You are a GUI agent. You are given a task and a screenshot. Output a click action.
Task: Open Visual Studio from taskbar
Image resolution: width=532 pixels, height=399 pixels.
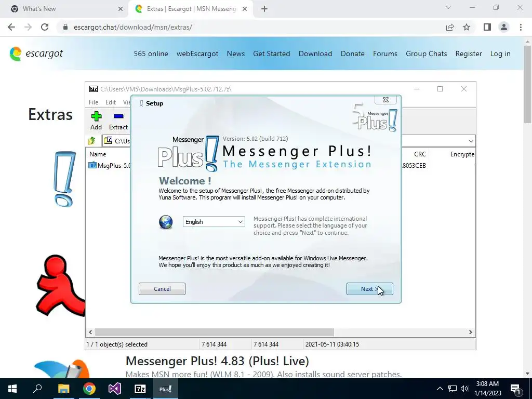tap(115, 389)
